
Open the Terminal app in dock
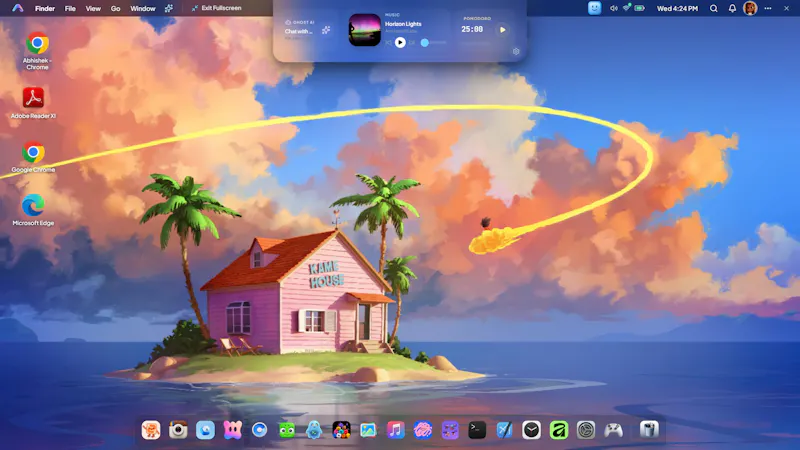tap(477, 430)
